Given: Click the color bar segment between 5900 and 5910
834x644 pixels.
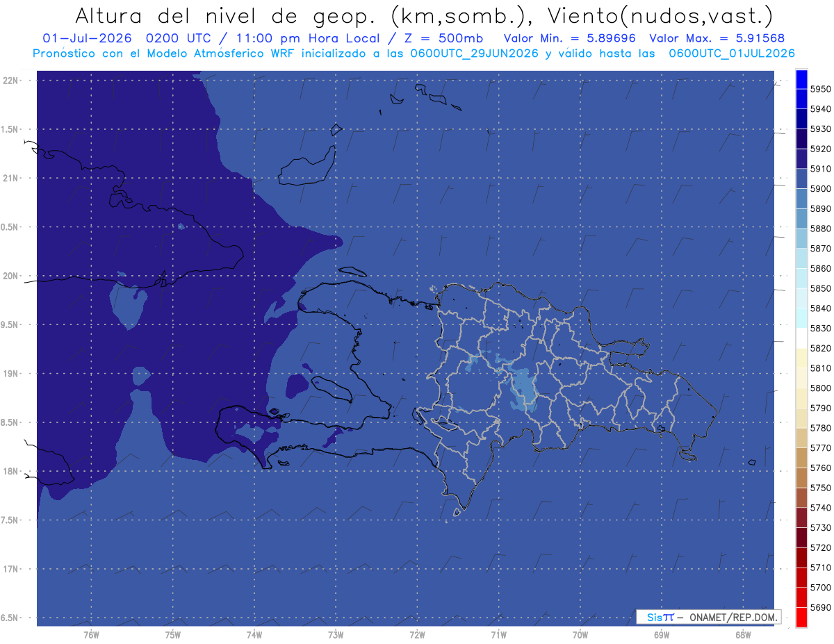Looking at the screenshot, I should coord(801,179).
